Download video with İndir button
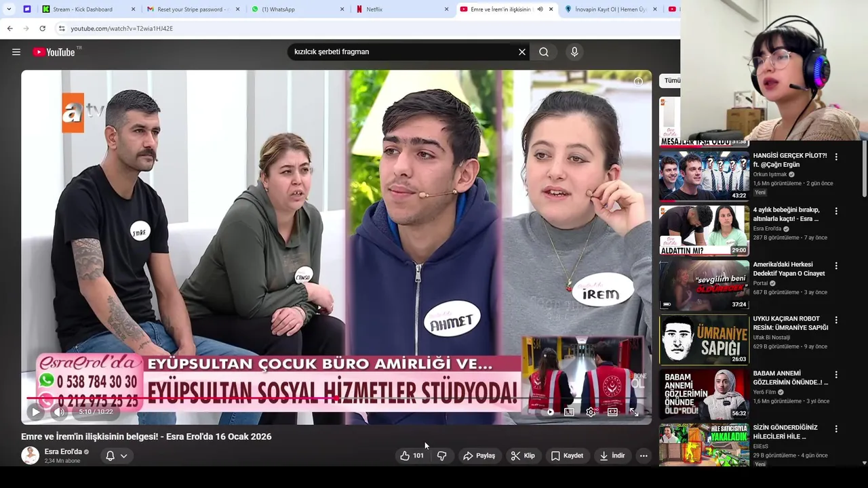Screen dimensions: 868x488 coord(612,455)
